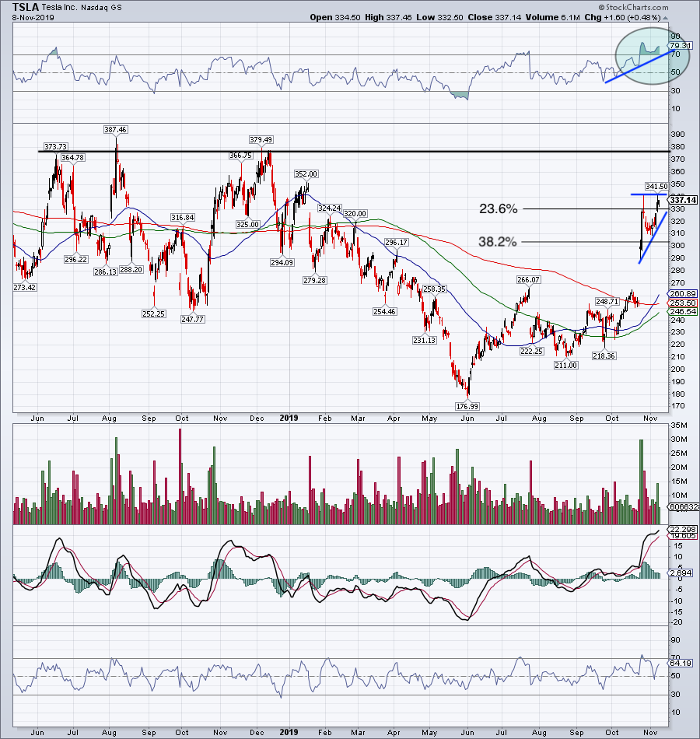Click the 387.46 price peak label
Screen dimensions: 700x739
(x=115, y=129)
